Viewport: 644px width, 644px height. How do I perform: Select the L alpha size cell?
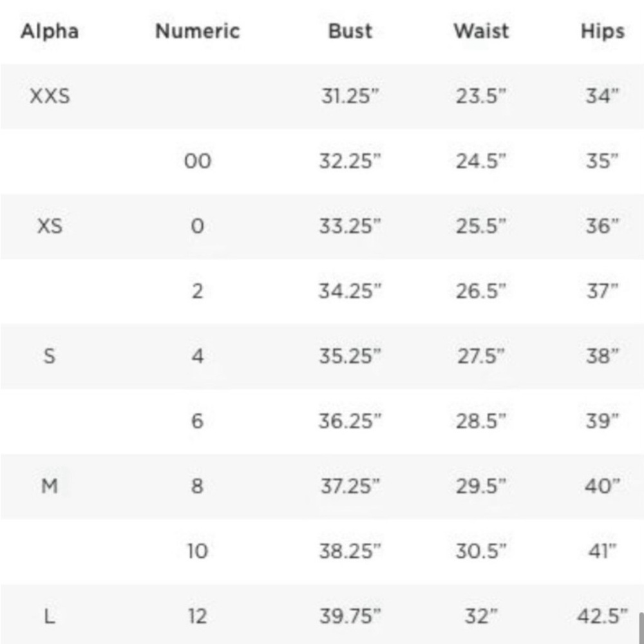tap(50, 616)
